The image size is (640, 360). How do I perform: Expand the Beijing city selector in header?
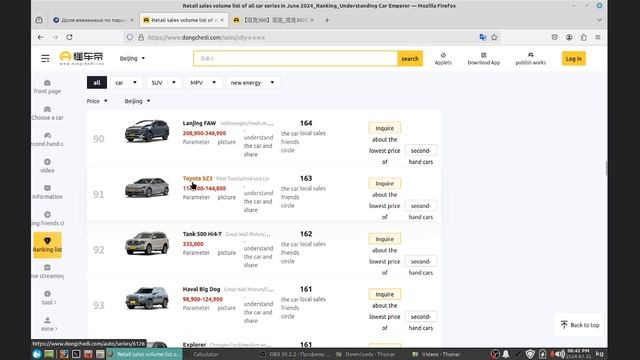pyautogui.click(x=132, y=58)
